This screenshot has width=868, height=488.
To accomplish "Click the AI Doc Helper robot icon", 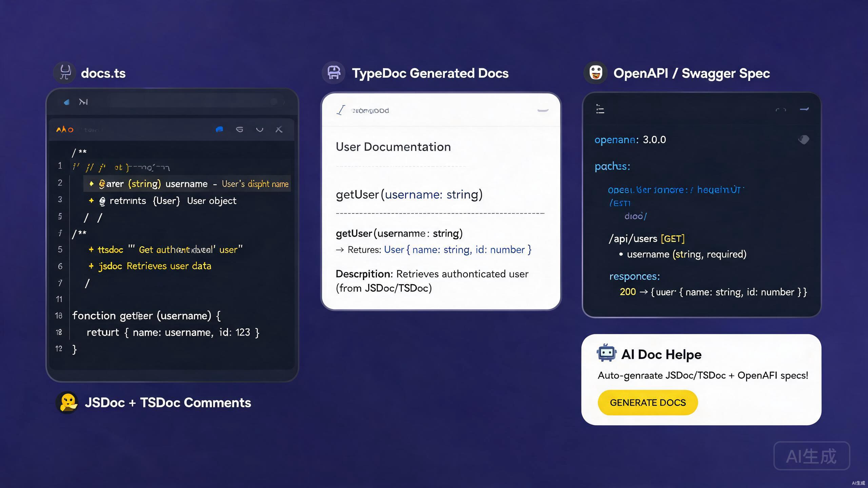I will pyautogui.click(x=606, y=353).
